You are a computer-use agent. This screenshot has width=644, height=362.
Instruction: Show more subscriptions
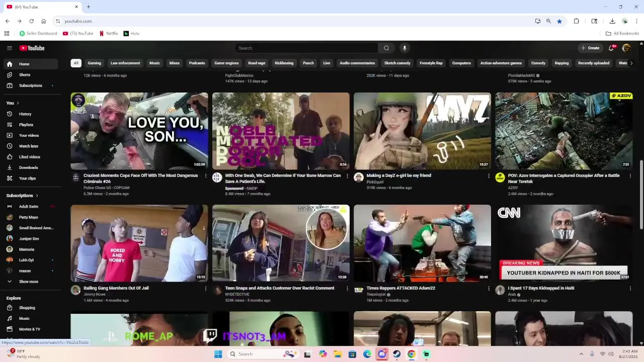pyautogui.click(x=30, y=282)
